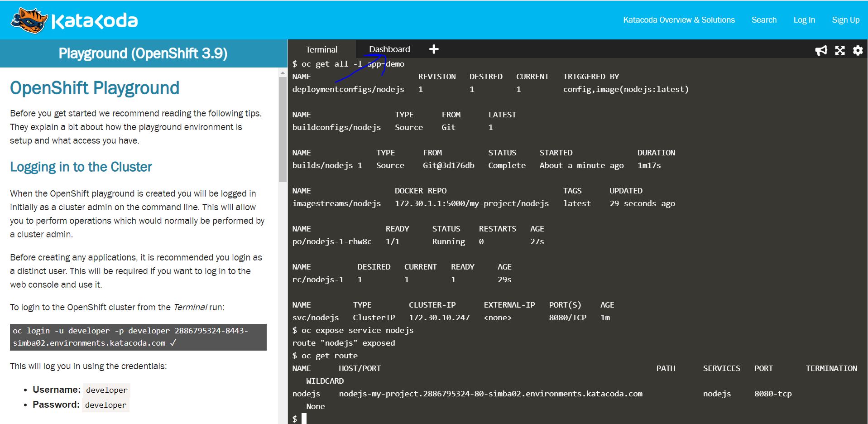
Task: Click instructions panel scrollbar thumb
Action: click(x=283, y=129)
